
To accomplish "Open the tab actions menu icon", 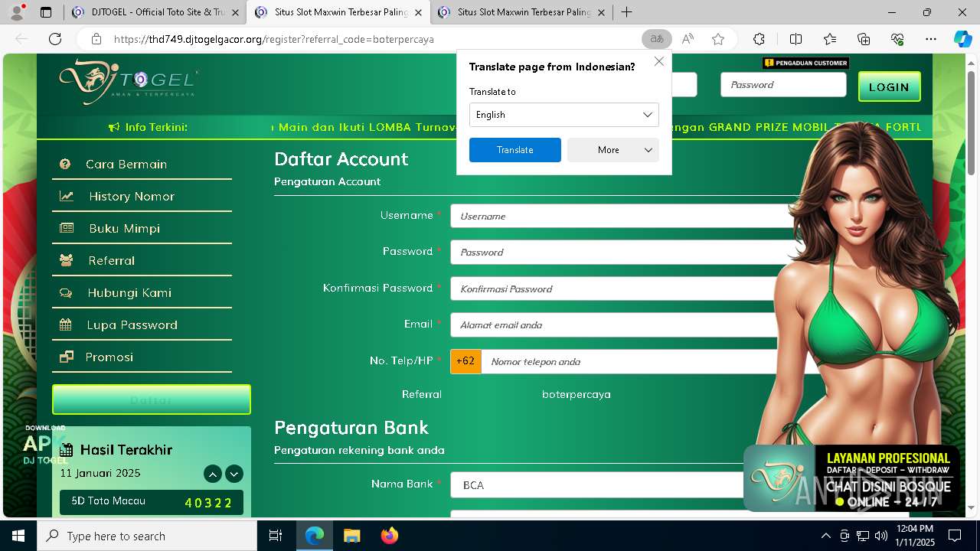I will click(46, 12).
